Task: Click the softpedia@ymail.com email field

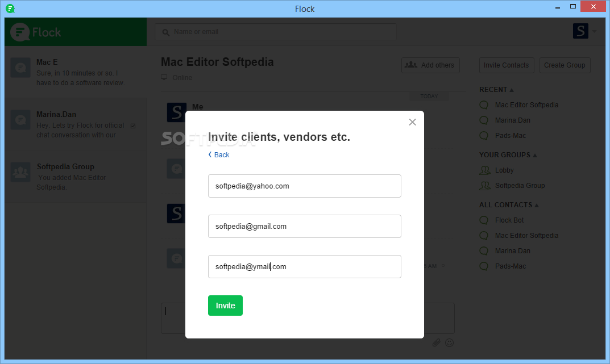Action: 305,266
